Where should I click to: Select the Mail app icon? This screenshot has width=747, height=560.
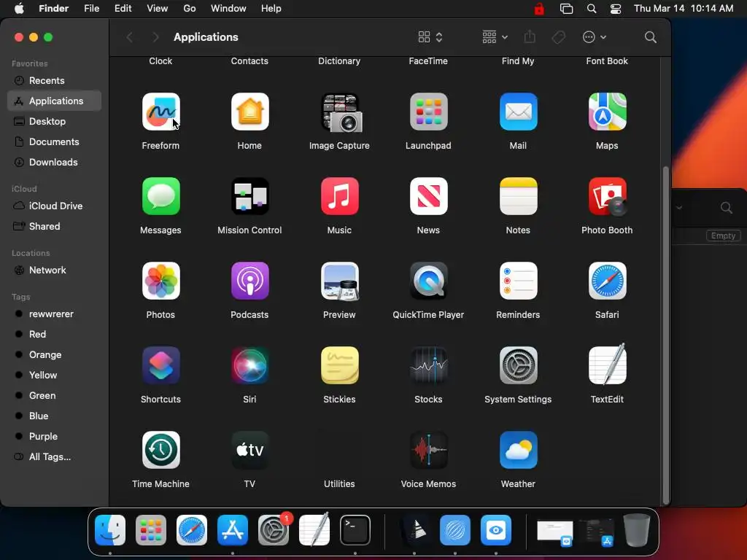518,112
